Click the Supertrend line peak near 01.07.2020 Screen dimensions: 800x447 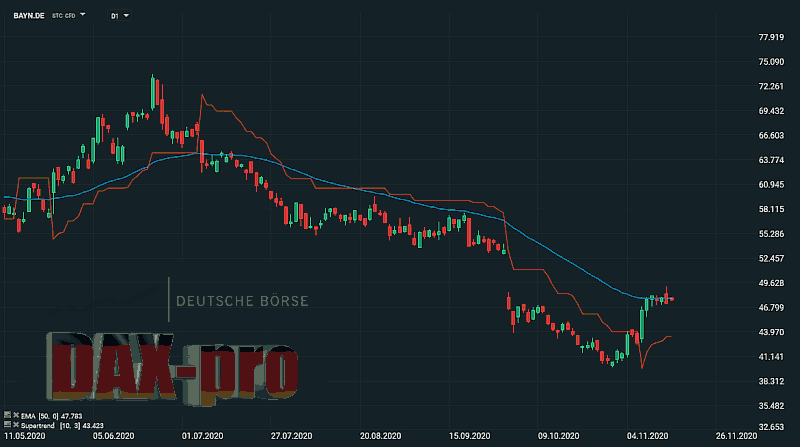coord(202,95)
